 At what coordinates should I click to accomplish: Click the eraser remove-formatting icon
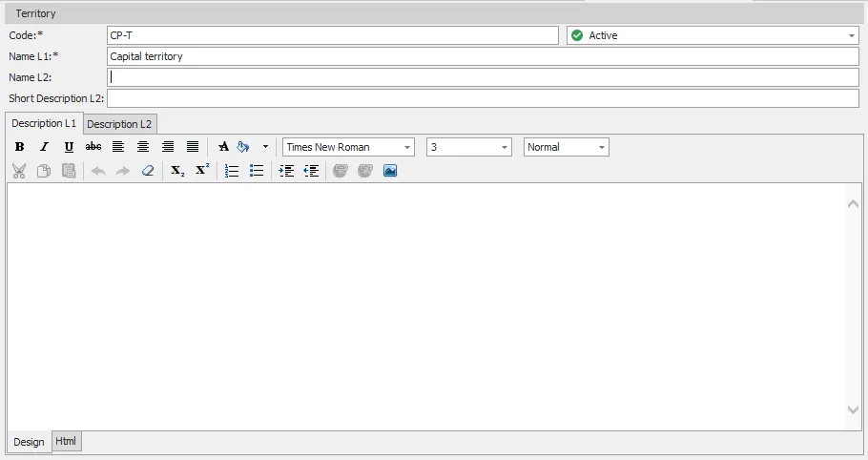coord(147,171)
